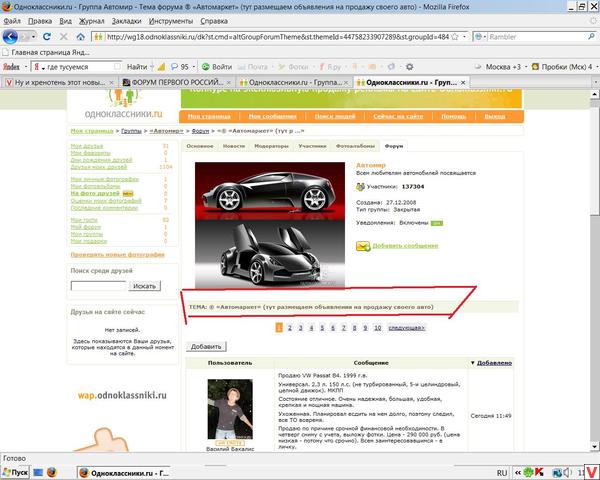Click the user's avatar photo thumbnail
The height and width of the screenshot is (480, 600).
(x=230, y=409)
